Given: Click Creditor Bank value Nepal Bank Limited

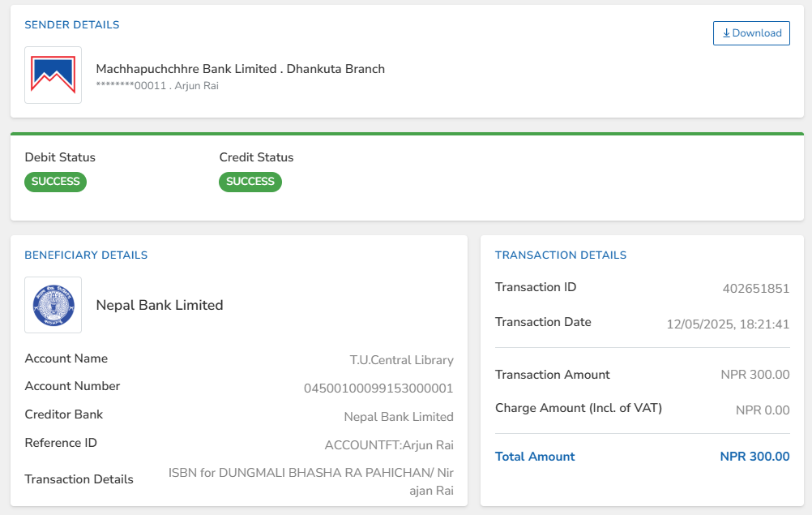Looking at the screenshot, I should tap(399, 417).
